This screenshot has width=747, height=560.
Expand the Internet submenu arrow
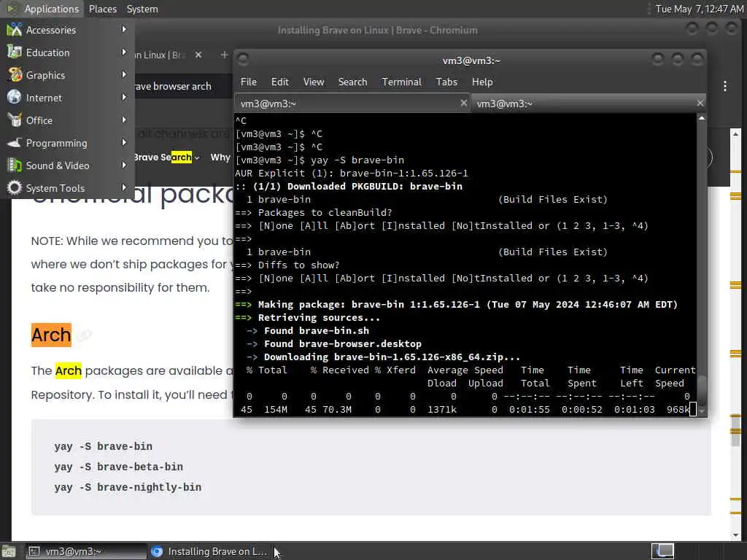tap(124, 97)
